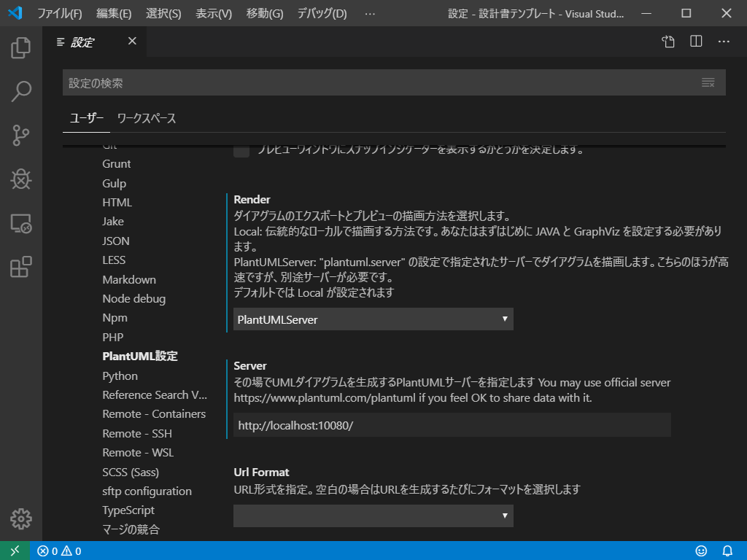Open the 移動(G) menu

(x=264, y=13)
